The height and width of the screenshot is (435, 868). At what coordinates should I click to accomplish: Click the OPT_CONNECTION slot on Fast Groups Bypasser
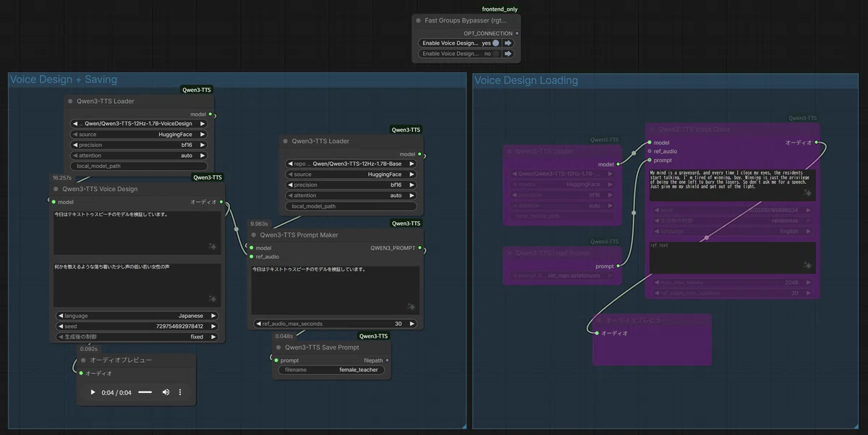click(x=516, y=33)
